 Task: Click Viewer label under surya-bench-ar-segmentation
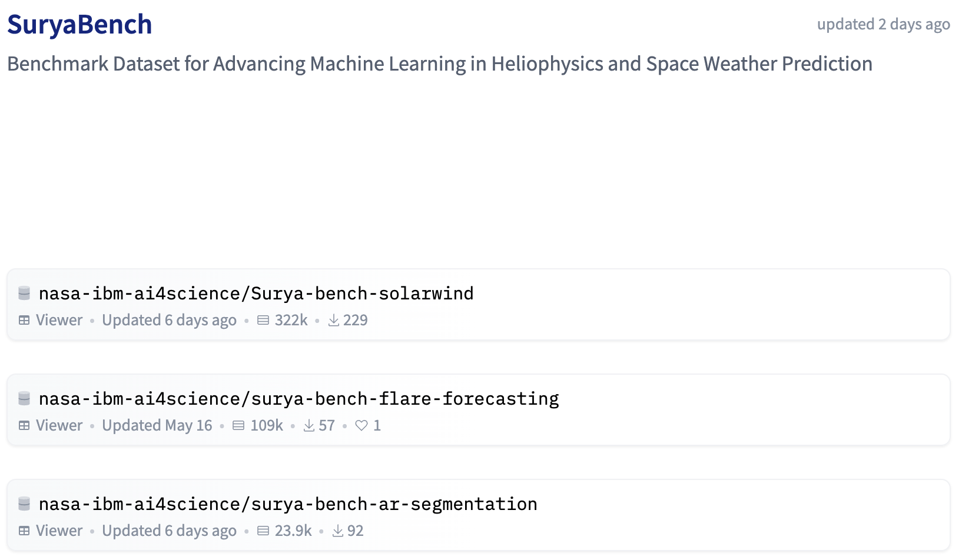coord(59,531)
